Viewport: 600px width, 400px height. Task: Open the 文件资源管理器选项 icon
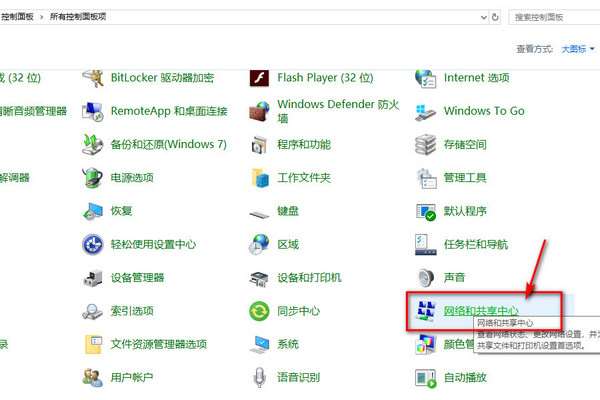(93, 344)
